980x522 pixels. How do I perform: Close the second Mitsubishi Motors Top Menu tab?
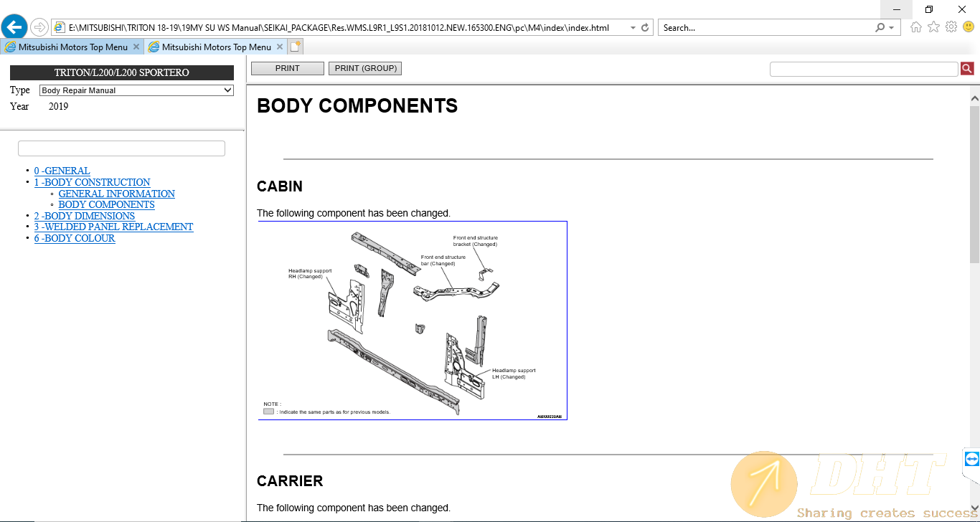point(279,47)
